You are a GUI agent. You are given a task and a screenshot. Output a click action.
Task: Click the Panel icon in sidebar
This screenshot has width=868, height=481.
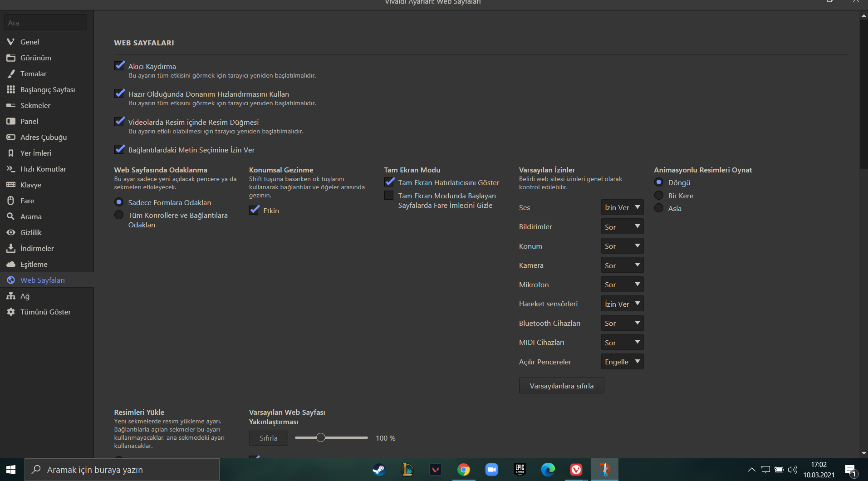coord(11,121)
